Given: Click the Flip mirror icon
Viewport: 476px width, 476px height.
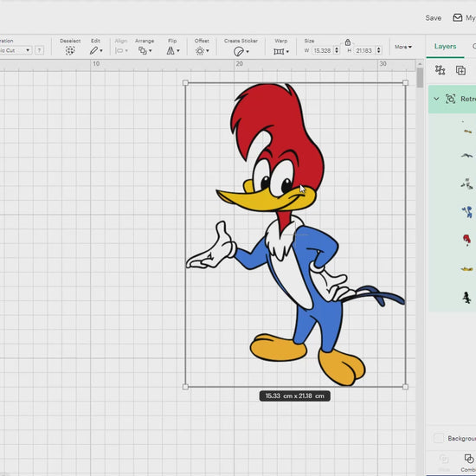Looking at the screenshot, I should [x=170, y=51].
